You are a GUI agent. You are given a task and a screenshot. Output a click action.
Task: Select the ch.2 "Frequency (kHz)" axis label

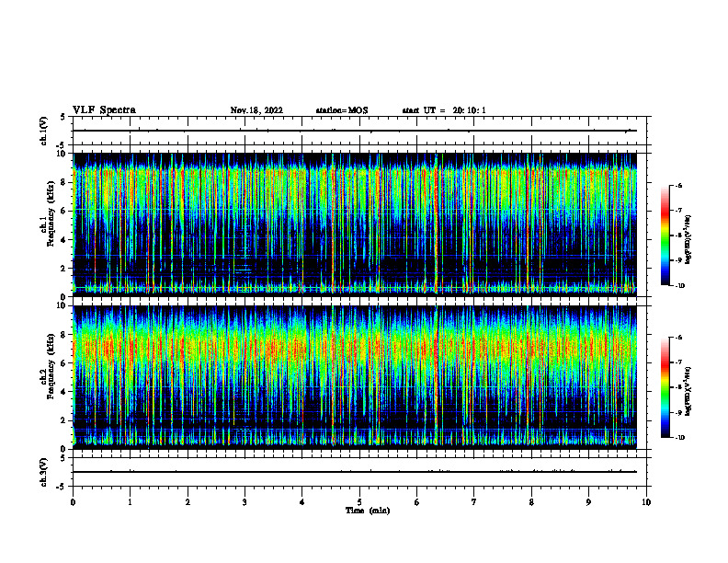point(51,366)
